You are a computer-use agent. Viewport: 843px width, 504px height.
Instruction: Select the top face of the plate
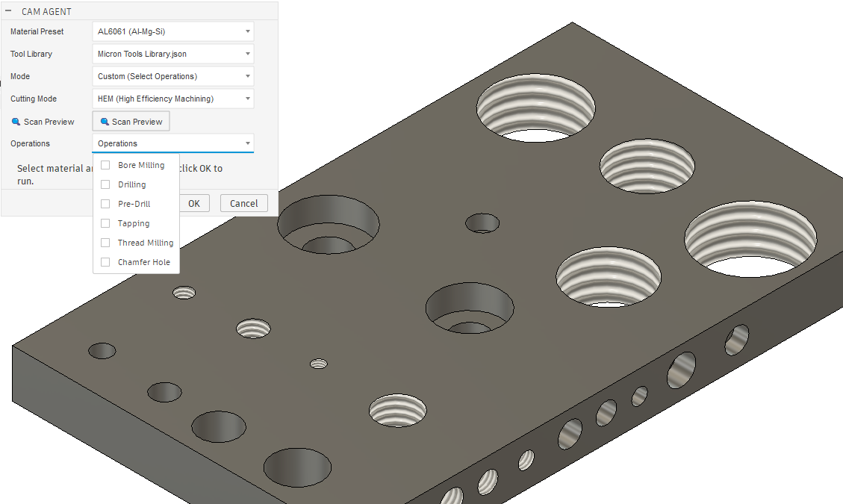[x=418, y=187]
